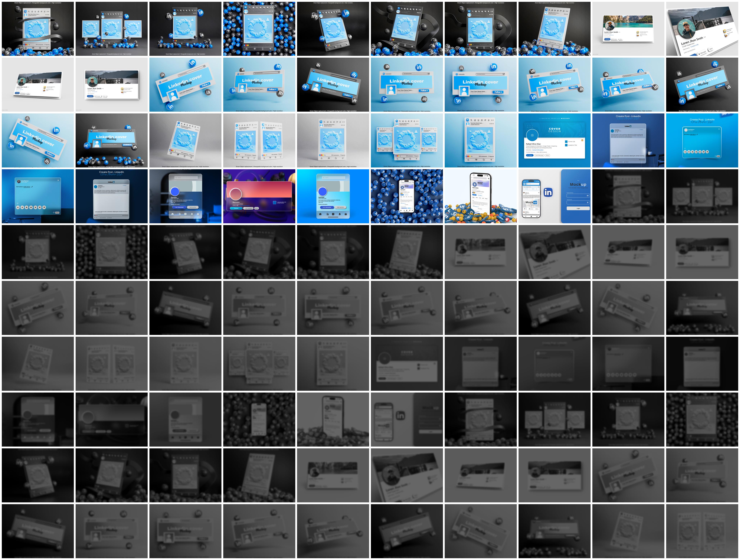Pick the color phone mockup with emoji balls
The image size is (740, 560).
(x=481, y=196)
